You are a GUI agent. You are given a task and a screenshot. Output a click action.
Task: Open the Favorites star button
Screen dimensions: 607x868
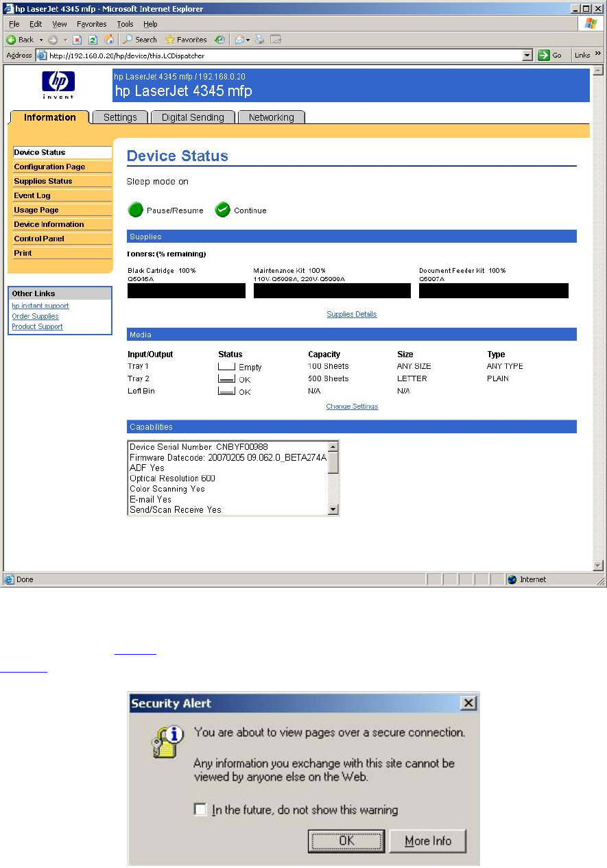186,40
